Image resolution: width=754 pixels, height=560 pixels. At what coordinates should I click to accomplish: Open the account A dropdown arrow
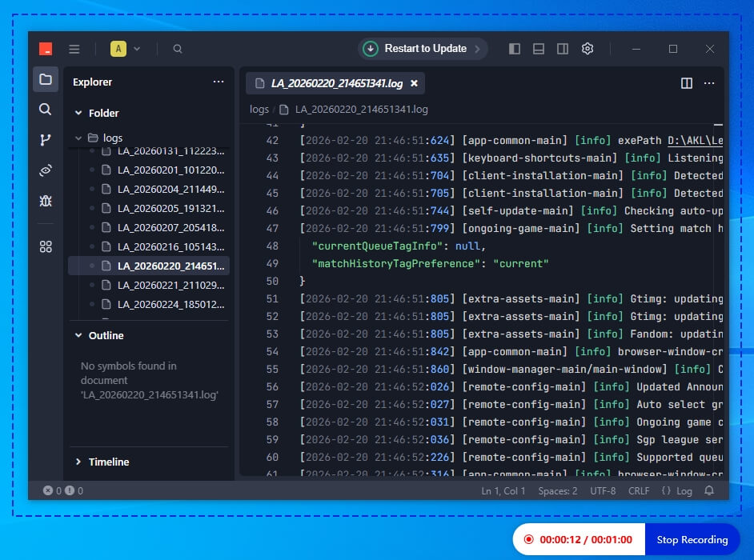click(x=137, y=49)
